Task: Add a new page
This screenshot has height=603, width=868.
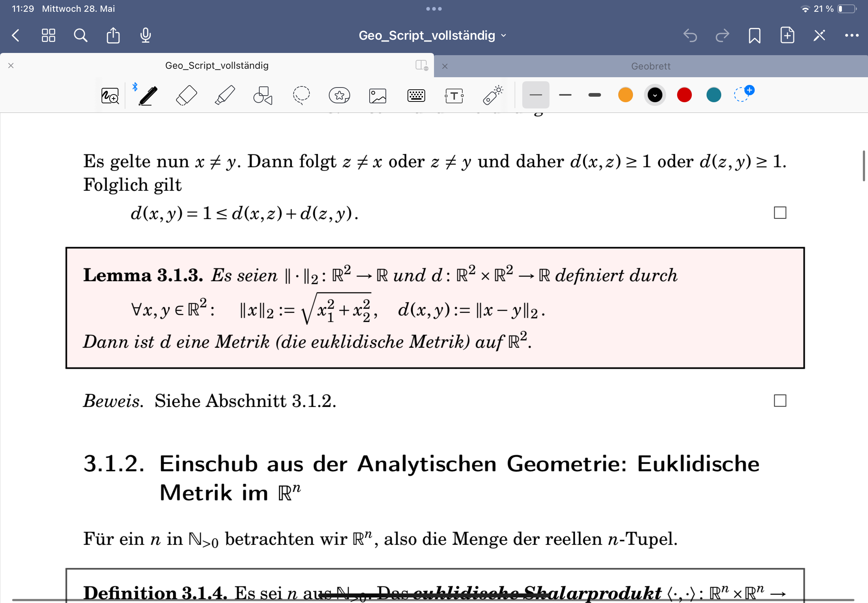Action: coord(787,36)
